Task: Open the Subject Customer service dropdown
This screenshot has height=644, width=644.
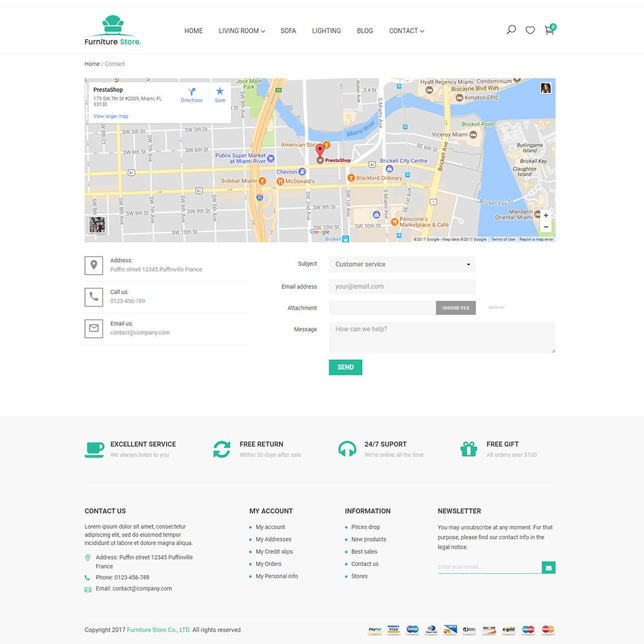Action: (x=402, y=265)
